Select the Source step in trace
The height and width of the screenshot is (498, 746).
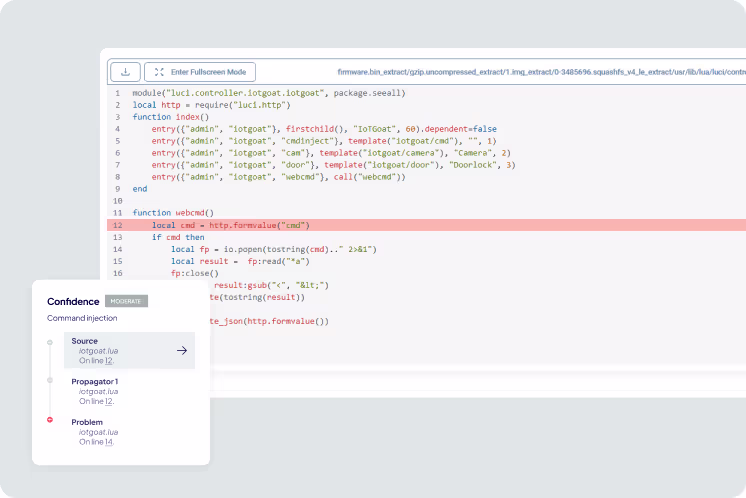pyautogui.click(x=120, y=350)
